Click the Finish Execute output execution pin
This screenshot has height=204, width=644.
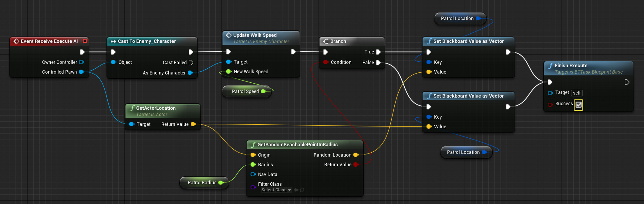[x=627, y=82]
